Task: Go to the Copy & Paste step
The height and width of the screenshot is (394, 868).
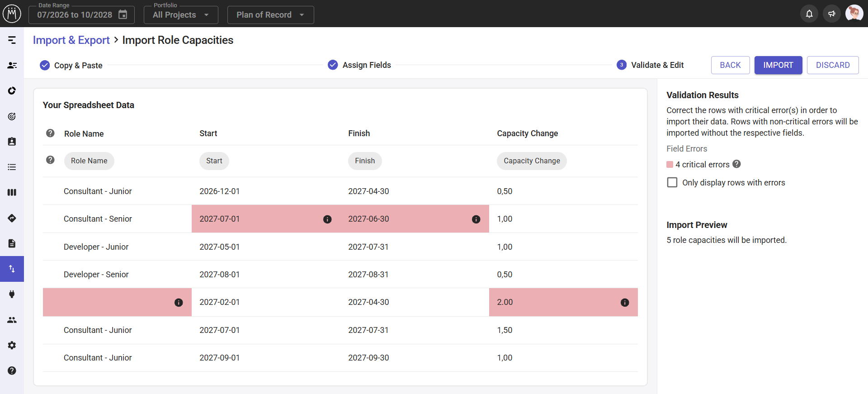Action: [71, 66]
